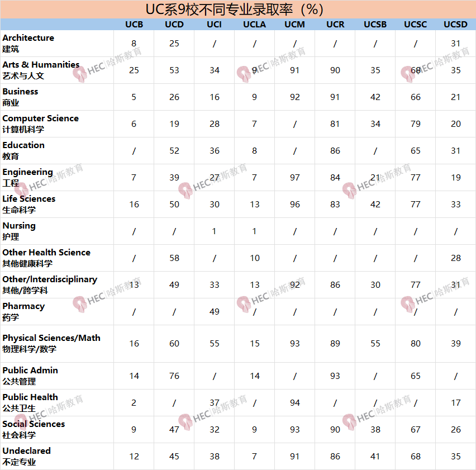Select the UCSB column header
The image size is (476, 470).
tap(375, 24)
